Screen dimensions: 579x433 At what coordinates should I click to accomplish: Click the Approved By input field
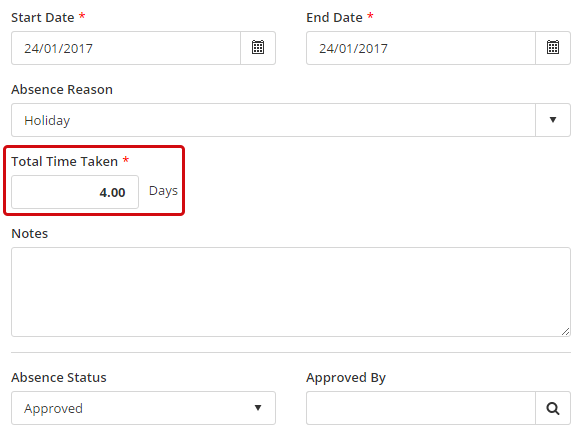tap(421, 408)
